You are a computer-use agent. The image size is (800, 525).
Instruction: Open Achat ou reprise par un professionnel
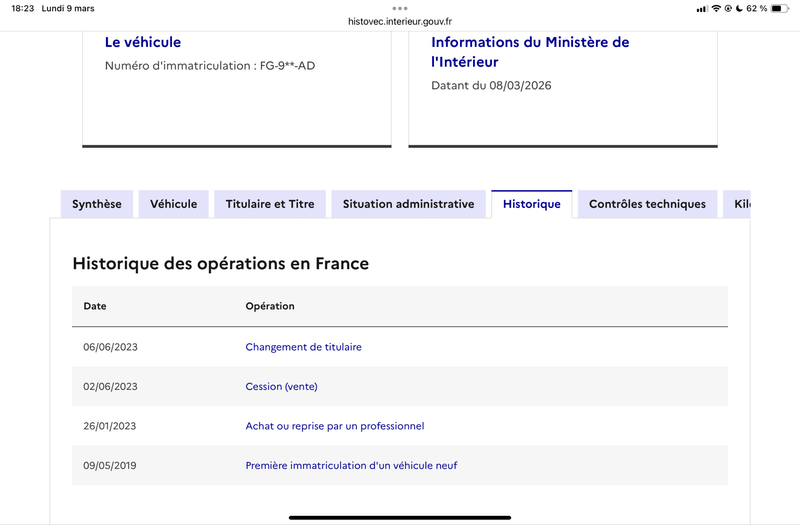[x=334, y=426]
